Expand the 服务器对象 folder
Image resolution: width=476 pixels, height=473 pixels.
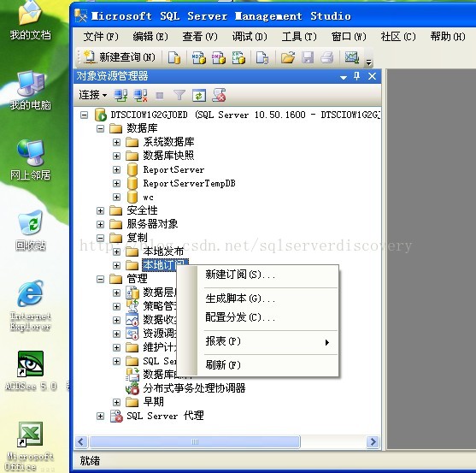click(x=100, y=224)
